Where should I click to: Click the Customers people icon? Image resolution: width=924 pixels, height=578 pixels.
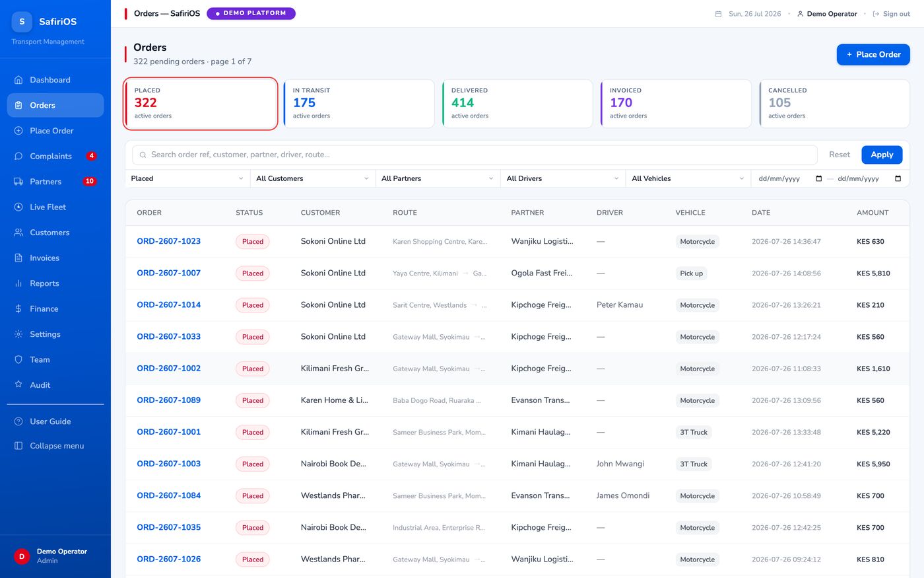pyautogui.click(x=18, y=233)
